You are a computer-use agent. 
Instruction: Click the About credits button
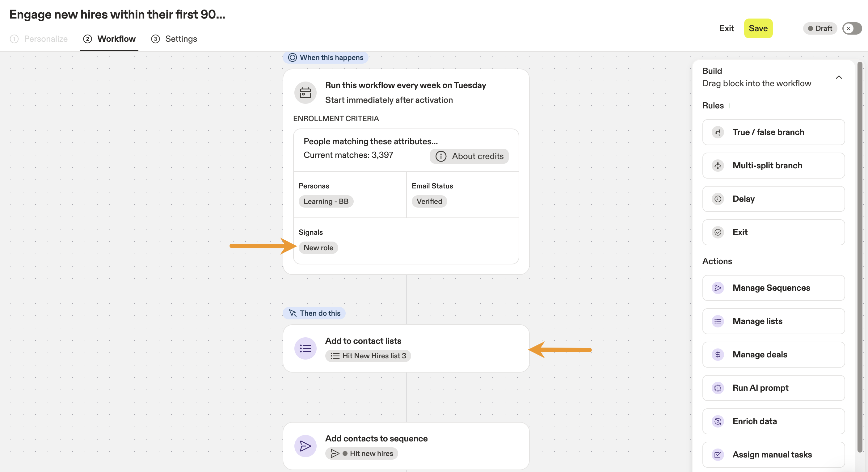(469, 156)
